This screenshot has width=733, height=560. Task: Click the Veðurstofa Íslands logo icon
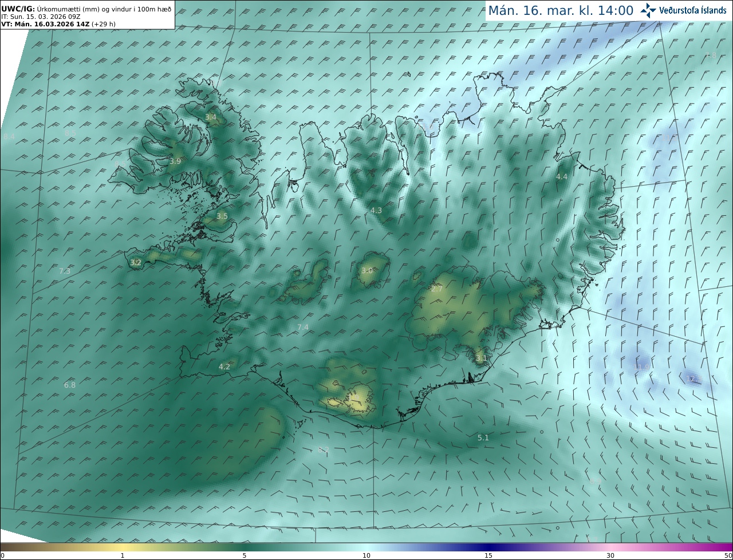[x=648, y=10]
